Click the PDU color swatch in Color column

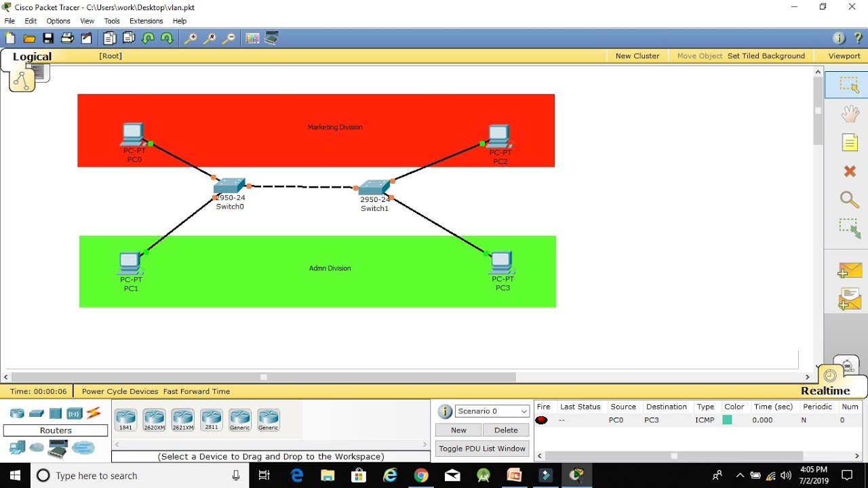727,420
